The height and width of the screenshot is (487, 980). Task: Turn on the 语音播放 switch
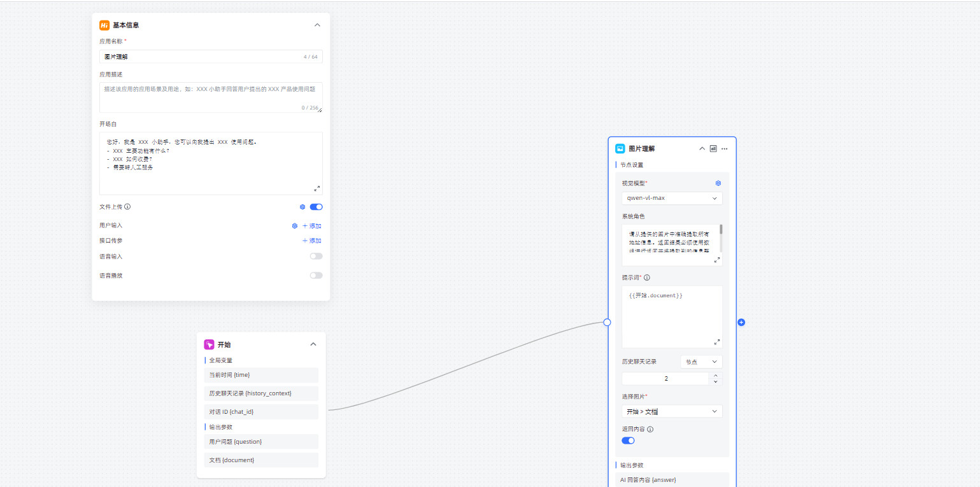pyautogui.click(x=316, y=276)
